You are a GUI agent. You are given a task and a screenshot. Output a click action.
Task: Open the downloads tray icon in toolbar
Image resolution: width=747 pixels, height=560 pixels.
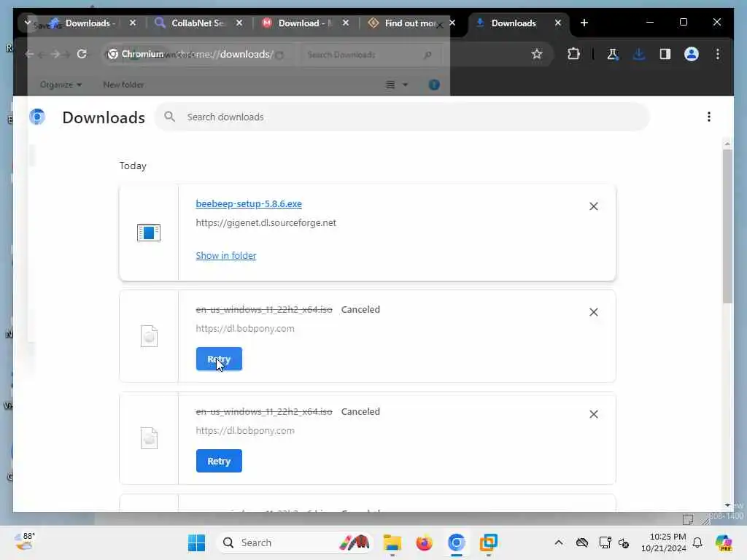[639, 54]
